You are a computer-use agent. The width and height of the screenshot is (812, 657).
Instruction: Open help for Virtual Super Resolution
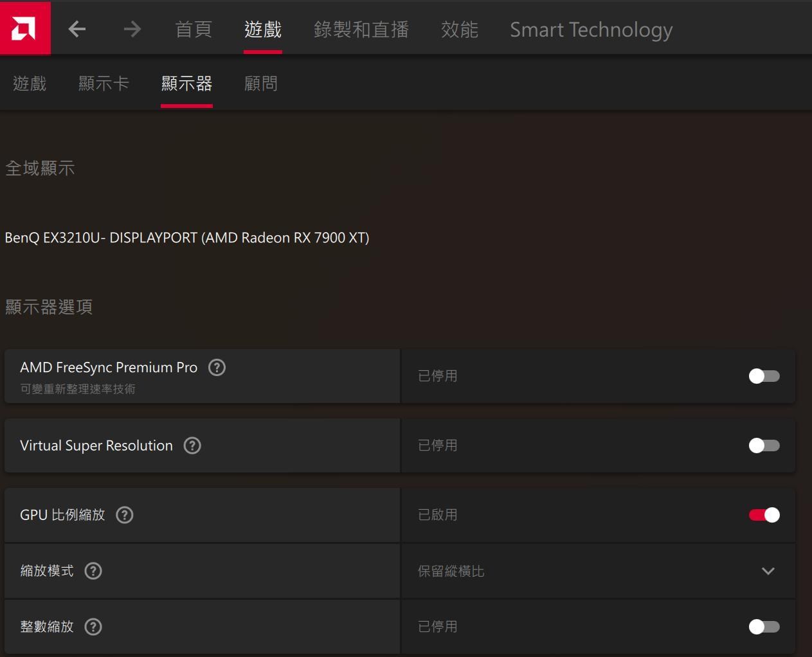[x=192, y=446]
